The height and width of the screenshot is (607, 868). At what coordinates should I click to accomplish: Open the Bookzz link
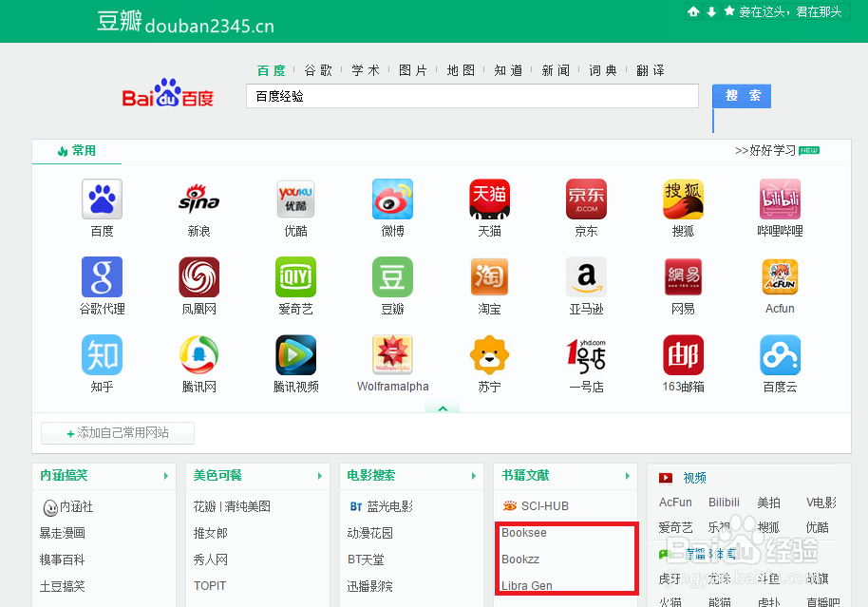pos(520,559)
